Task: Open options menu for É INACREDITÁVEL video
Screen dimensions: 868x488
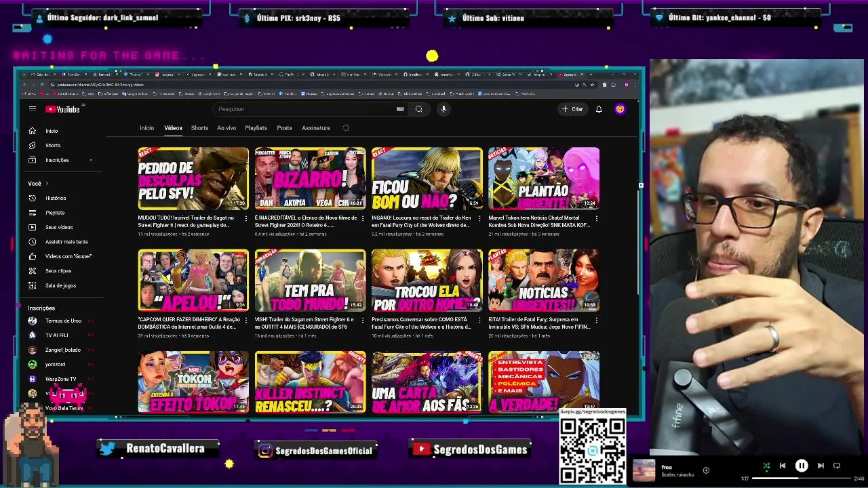Action: (363, 218)
